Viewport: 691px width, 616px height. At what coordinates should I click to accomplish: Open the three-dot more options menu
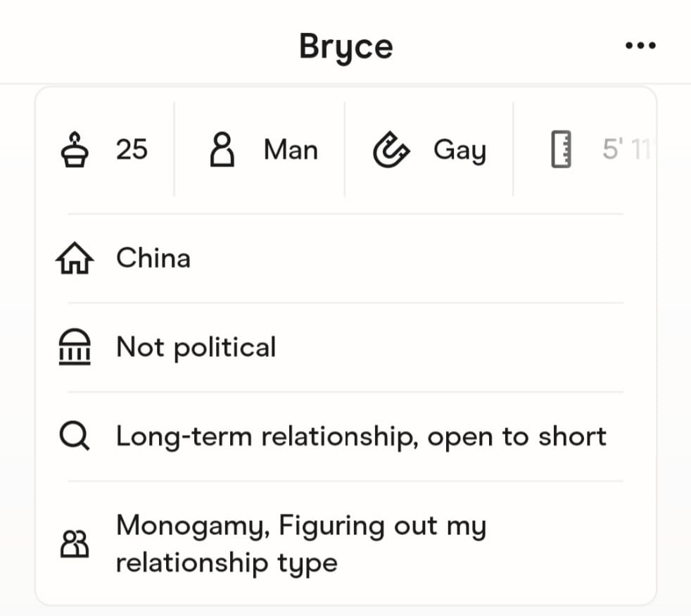pos(640,46)
